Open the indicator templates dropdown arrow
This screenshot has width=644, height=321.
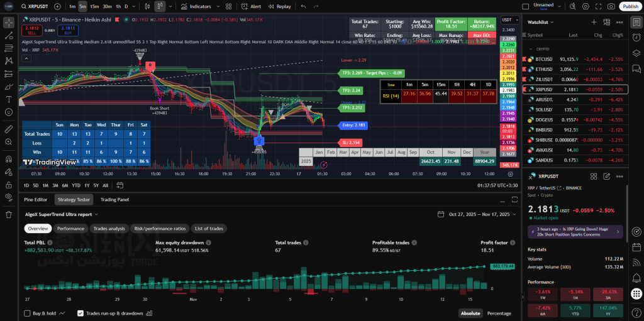tap(218, 6)
